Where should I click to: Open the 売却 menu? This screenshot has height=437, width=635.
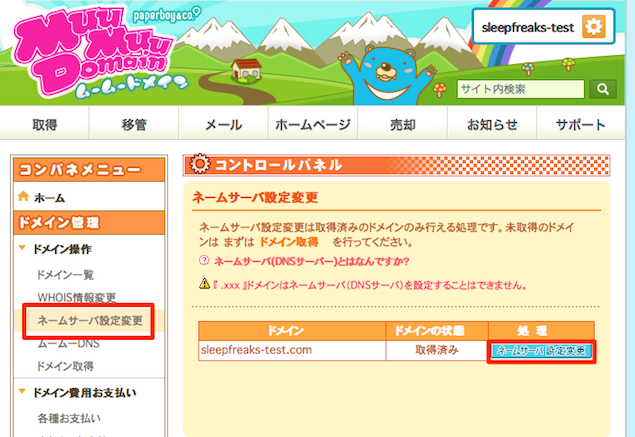403,124
